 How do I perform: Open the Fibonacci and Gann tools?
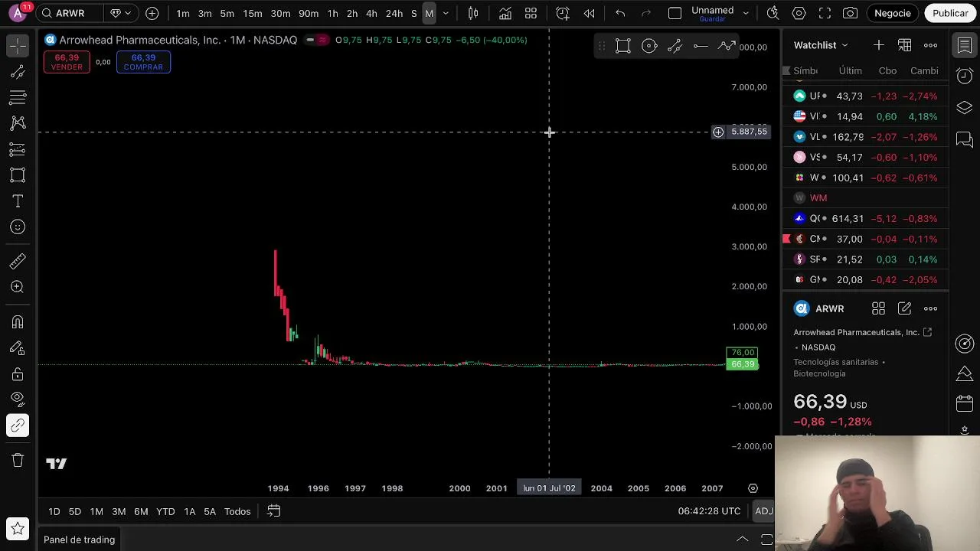(18, 97)
